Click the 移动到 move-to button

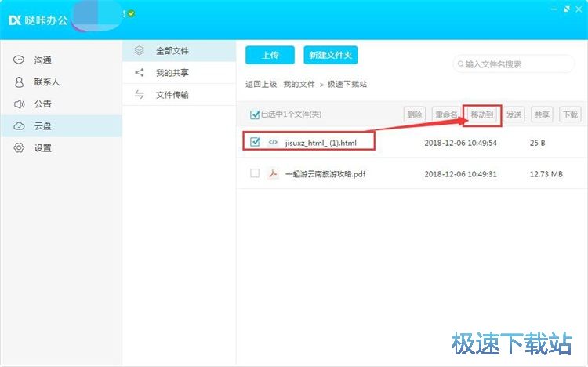click(482, 114)
